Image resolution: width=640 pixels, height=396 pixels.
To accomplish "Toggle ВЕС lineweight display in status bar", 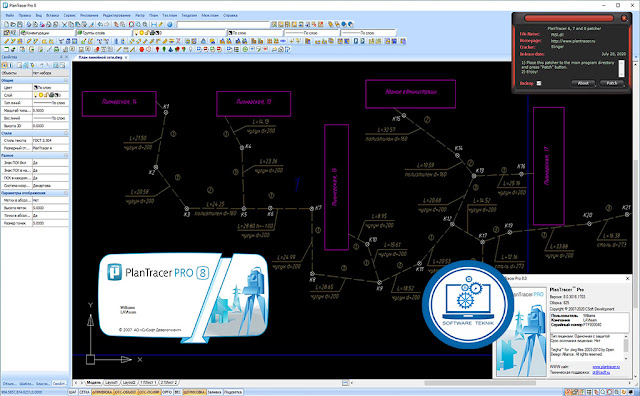I will tap(177, 392).
